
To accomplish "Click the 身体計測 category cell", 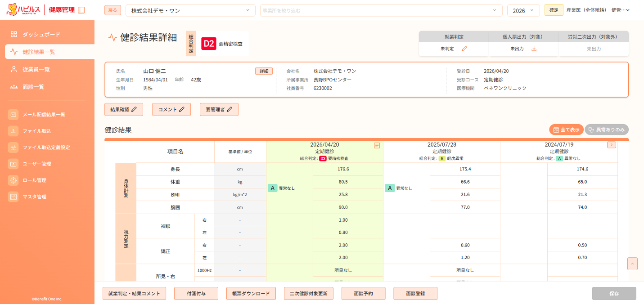I will click(x=126, y=188).
